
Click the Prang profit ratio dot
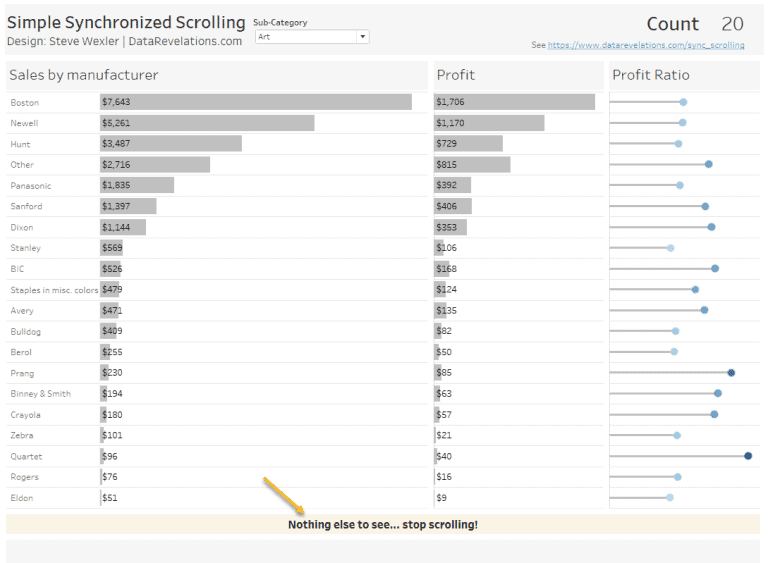pyautogui.click(x=731, y=373)
